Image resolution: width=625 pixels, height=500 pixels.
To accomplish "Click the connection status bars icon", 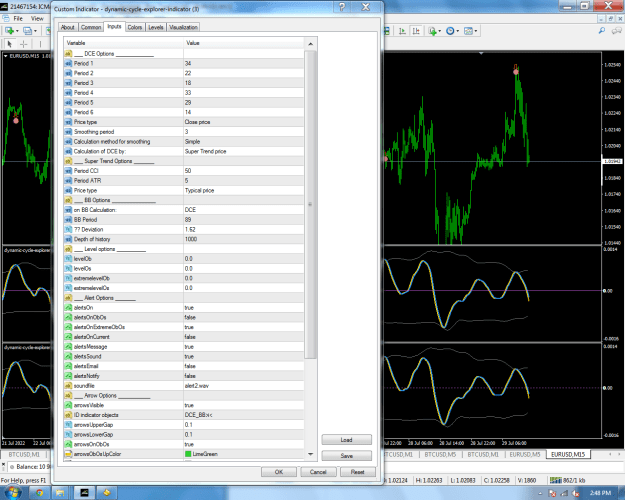I will [x=555, y=480].
